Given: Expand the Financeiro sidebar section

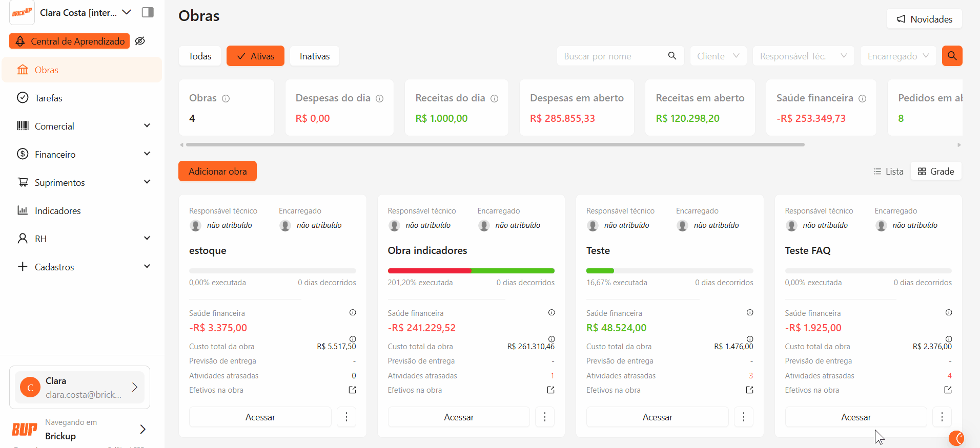Looking at the screenshot, I should coord(147,154).
